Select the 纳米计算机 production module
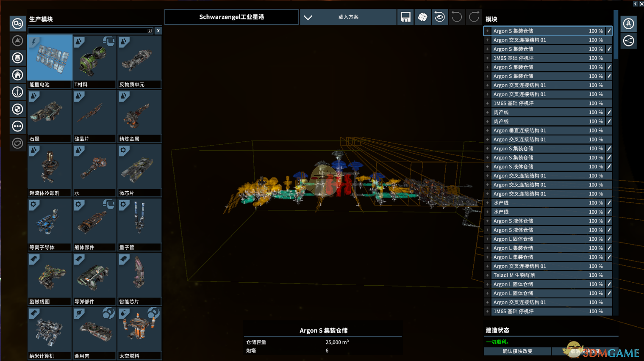The width and height of the screenshot is (644, 361). [50, 333]
